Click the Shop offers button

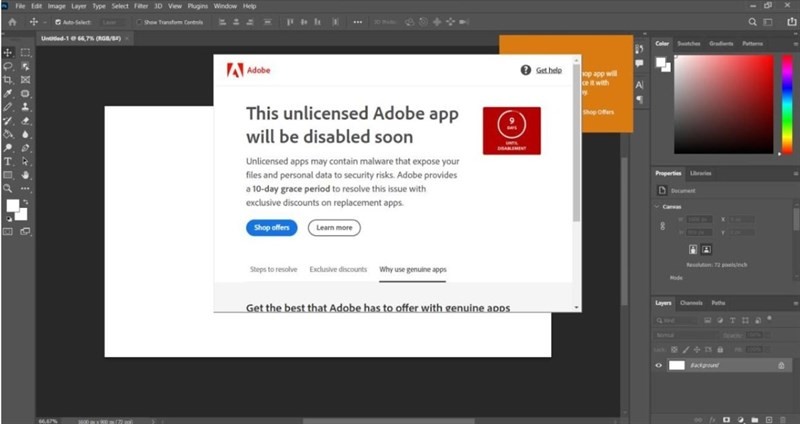271,228
